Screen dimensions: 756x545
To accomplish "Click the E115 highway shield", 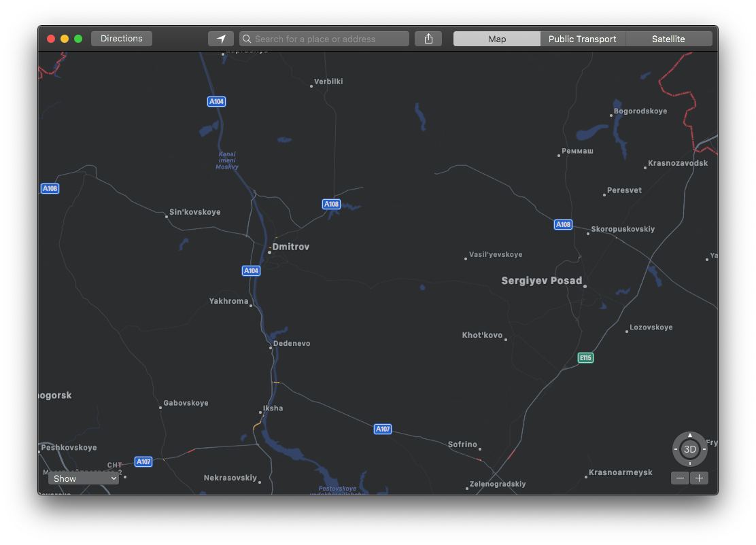I will (585, 357).
